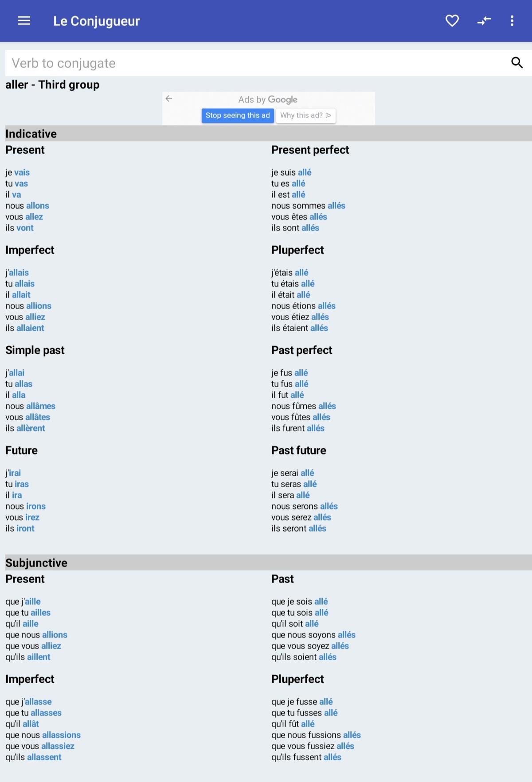The height and width of the screenshot is (782, 532).
Task: Click Stop seeing this ad button
Action: click(x=238, y=115)
